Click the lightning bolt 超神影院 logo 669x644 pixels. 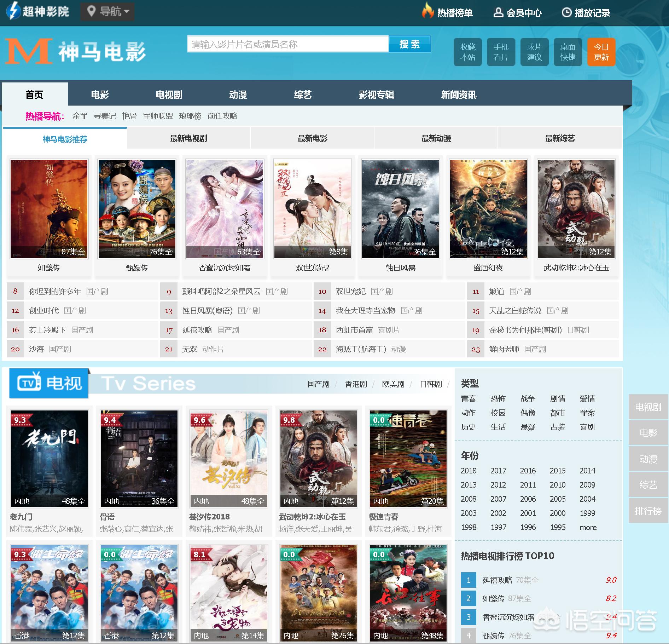pyautogui.click(x=13, y=12)
